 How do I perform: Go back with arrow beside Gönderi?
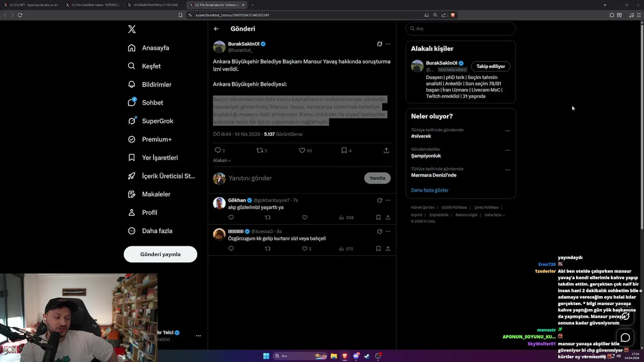click(x=216, y=29)
